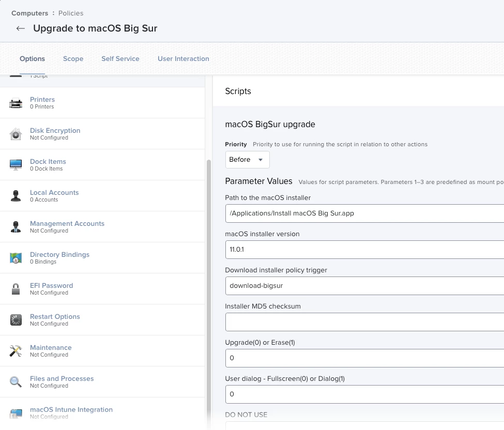Click the 'Parameter Values' heading

258,181
